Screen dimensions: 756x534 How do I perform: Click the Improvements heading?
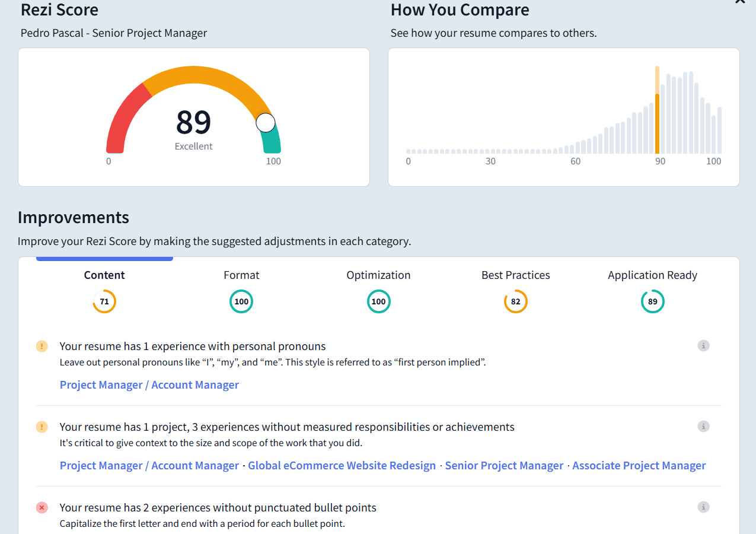(x=74, y=218)
